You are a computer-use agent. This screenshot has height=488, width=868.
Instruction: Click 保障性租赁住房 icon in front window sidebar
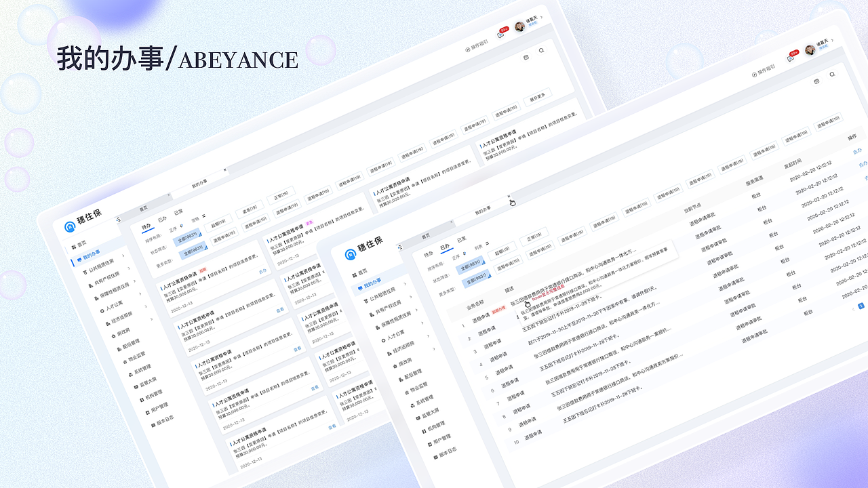[378, 327]
